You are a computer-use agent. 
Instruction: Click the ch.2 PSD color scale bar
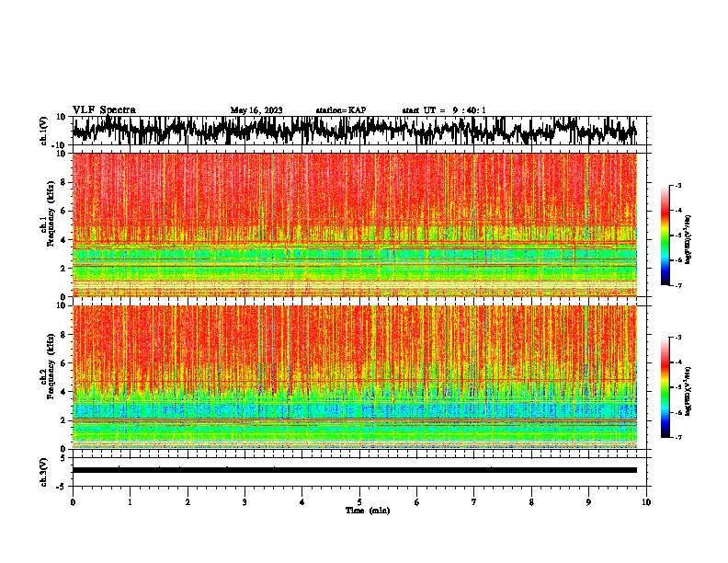(665, 387)
